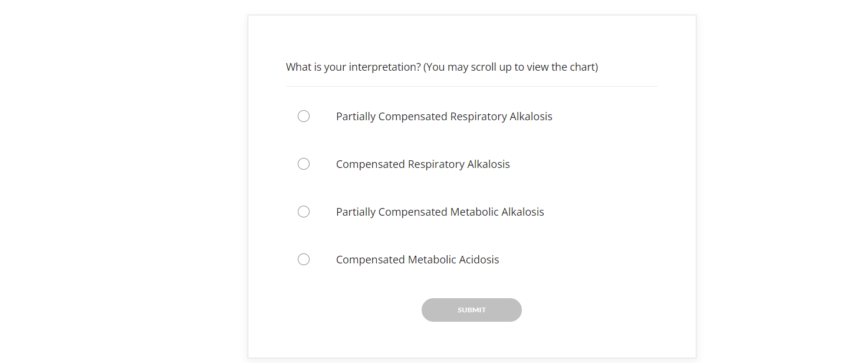Viewport: 868px width, 363px height.
Task: Click the word 'Metabolic' in the third answer
Action: (474, 212)
